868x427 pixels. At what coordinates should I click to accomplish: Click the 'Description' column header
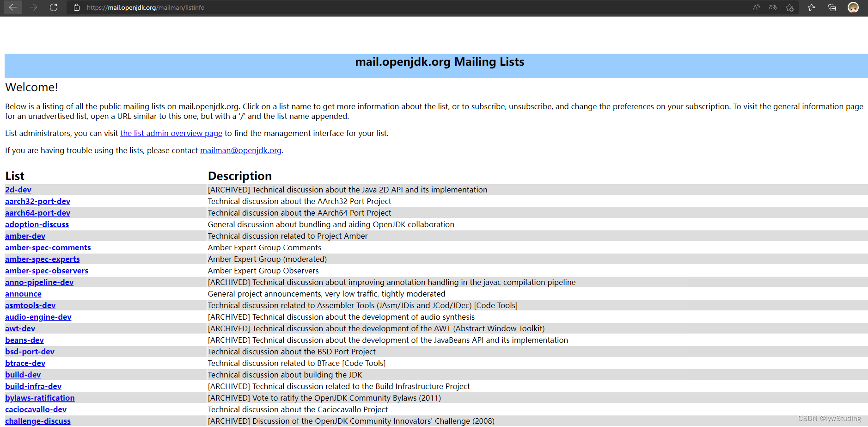pos(239,176)
